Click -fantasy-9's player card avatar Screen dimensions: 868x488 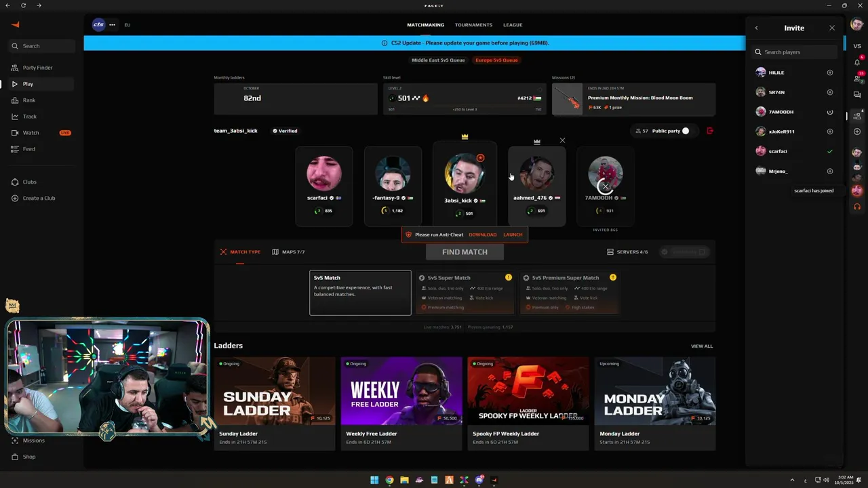(x=393, y=174)
